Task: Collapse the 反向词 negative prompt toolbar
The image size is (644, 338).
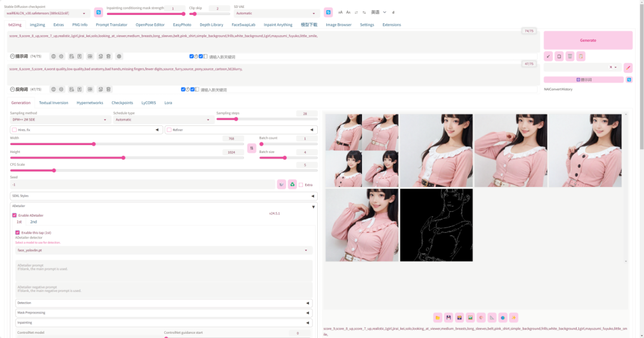Action: click(13, 89)
